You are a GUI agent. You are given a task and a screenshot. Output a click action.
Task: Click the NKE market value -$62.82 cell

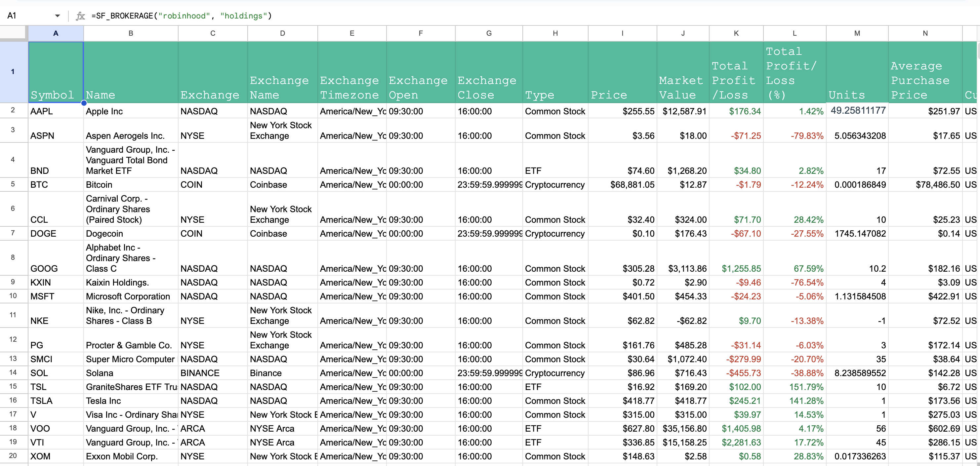(x=683, y=315)
